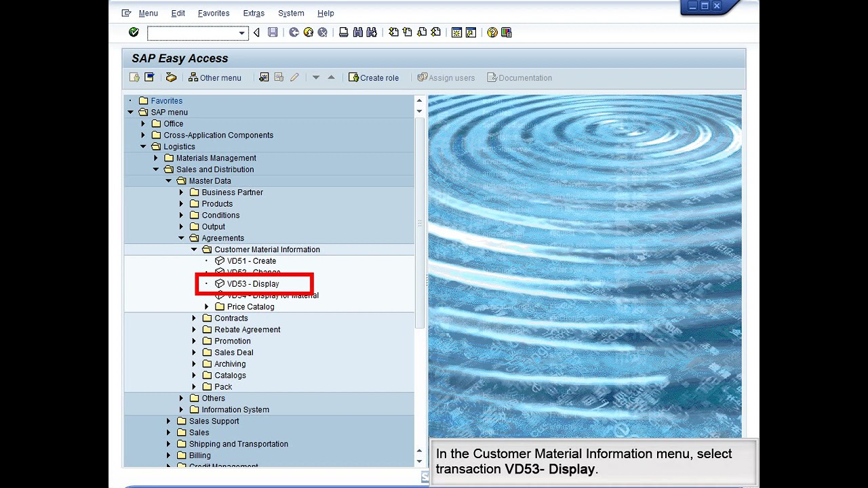This screenshot has height=488, width=868.
Task: Click the Generate Shortcut icon
Action: [471, 32]
